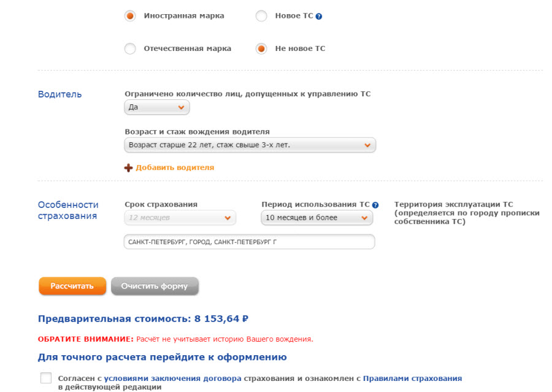The image size is (552, 392).
Task: Tick the Согласен с условиями agreement checkbox
Action: [46, 378]
